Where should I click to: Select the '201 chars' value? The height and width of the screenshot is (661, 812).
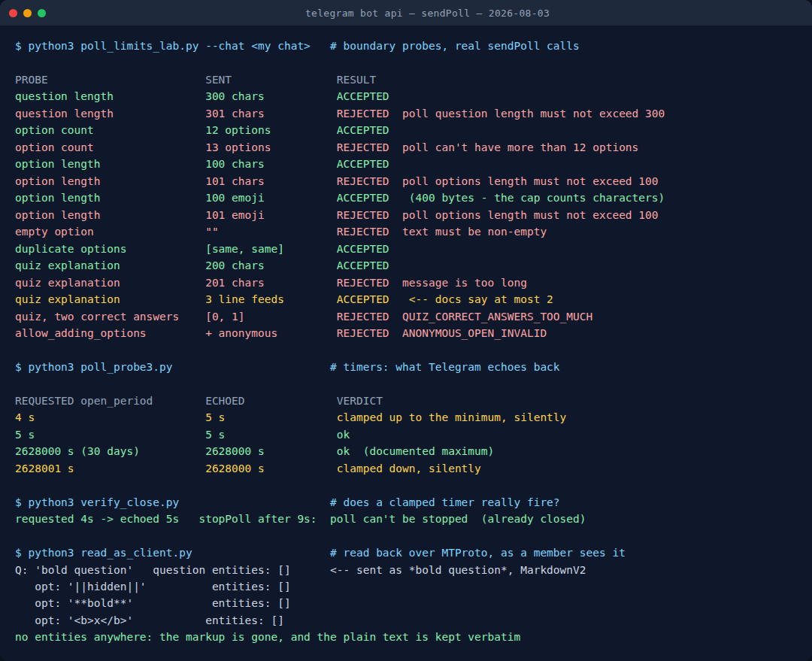[x=235, y=283]
